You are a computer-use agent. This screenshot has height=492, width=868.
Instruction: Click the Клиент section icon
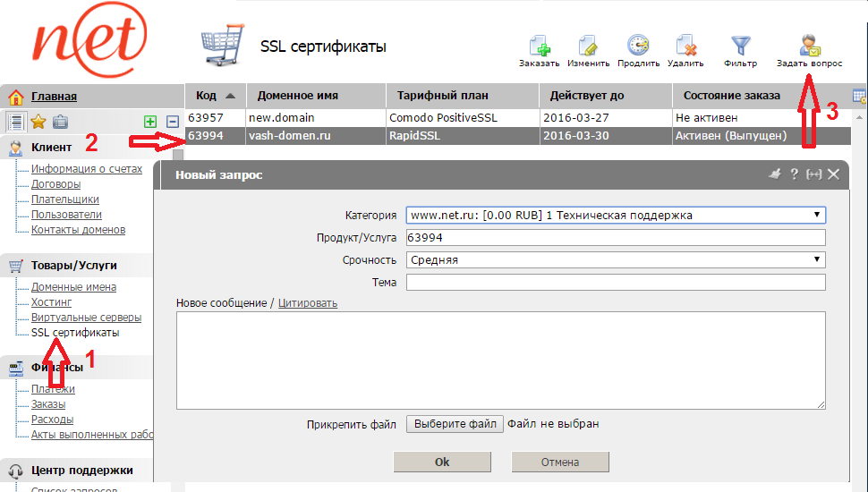click(x=15, y=148)
